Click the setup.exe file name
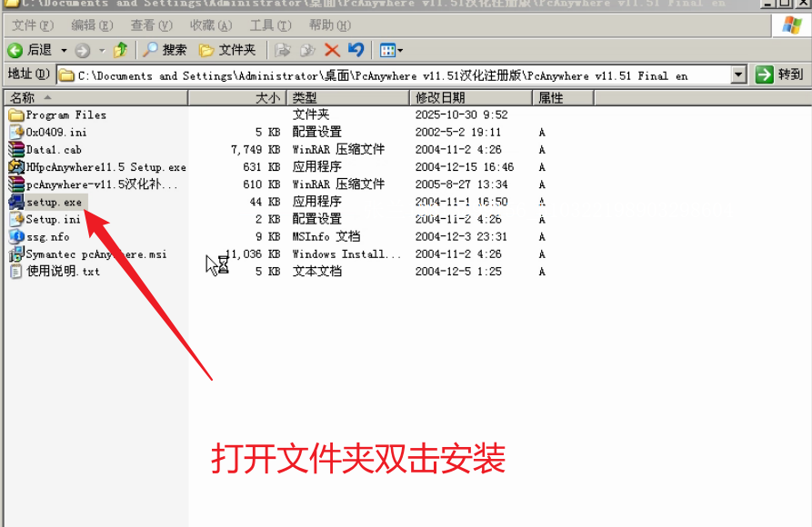 coord(55,202)
